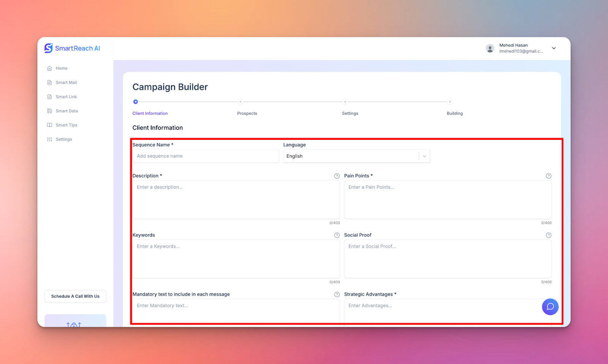The image size is (608, 364).
Task: Focus the Social Proof text area
Action: point(448,259)
